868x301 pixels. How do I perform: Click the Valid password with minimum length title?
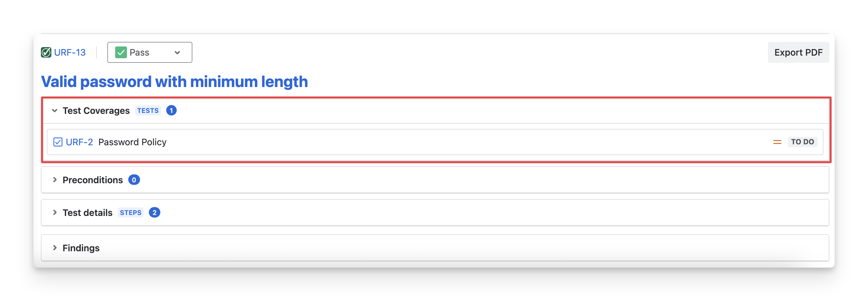point(174,82)
